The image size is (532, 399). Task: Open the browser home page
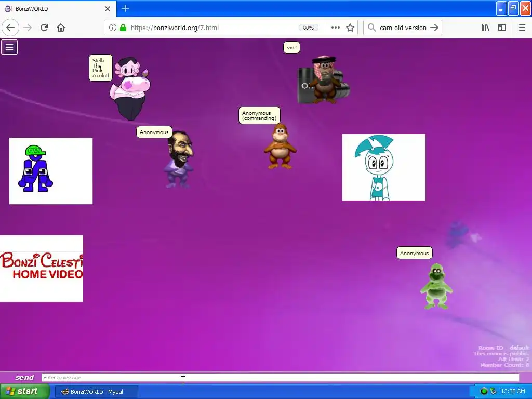[x=61, y=28]
